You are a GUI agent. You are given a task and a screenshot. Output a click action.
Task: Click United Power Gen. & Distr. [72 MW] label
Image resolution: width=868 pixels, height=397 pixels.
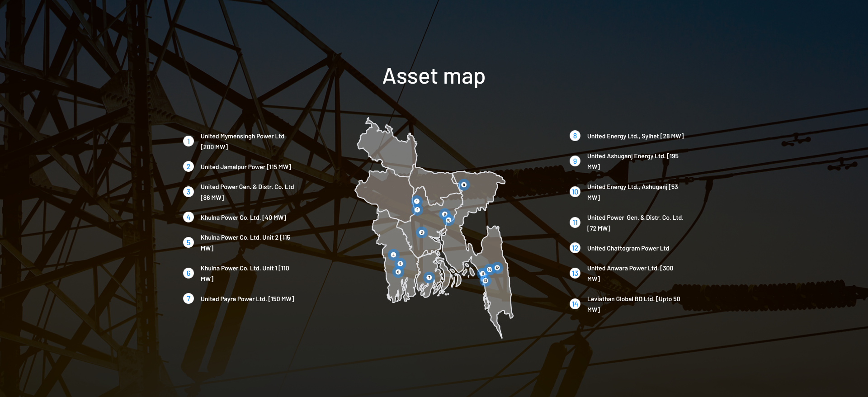(x=635, y=223)
